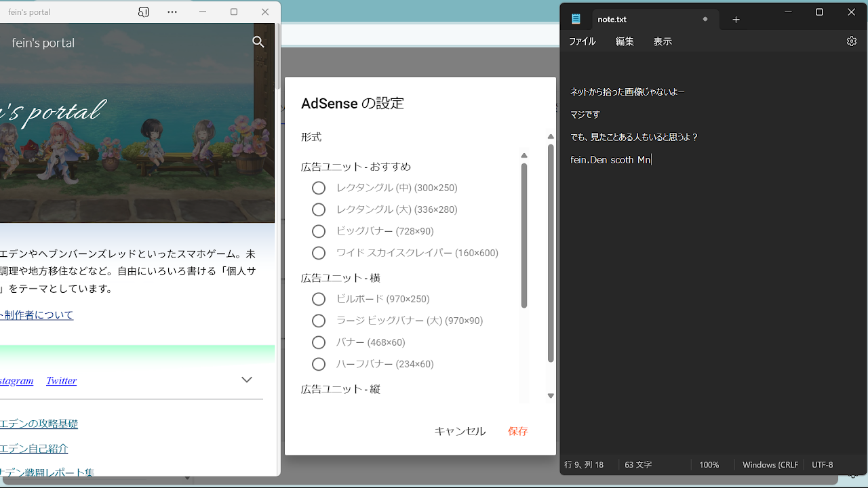Click the 形式 label in AdSense dialog
The image size is (868, 488).
(311, 137)
